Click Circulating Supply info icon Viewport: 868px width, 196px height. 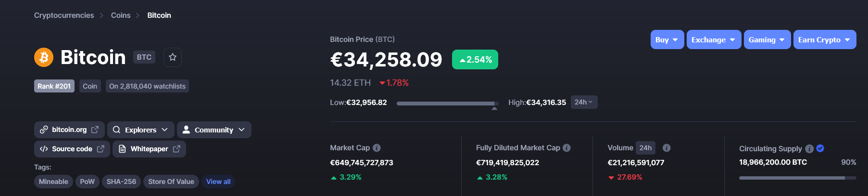[x=809, y=148]
